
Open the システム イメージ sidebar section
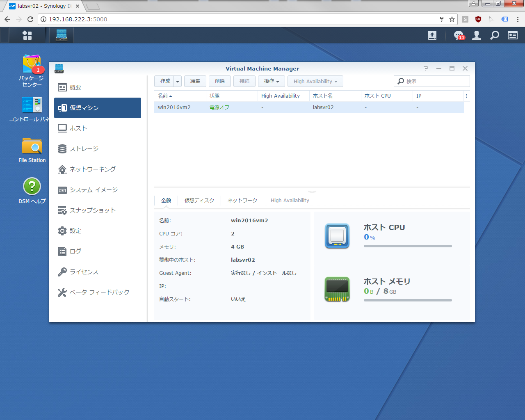(x=98, y=190)
